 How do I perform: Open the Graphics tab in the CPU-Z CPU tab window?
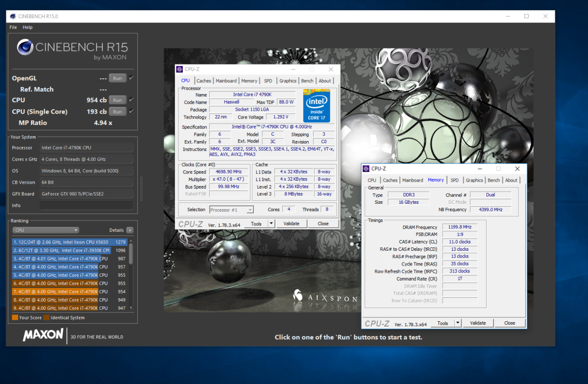[288, 81]
